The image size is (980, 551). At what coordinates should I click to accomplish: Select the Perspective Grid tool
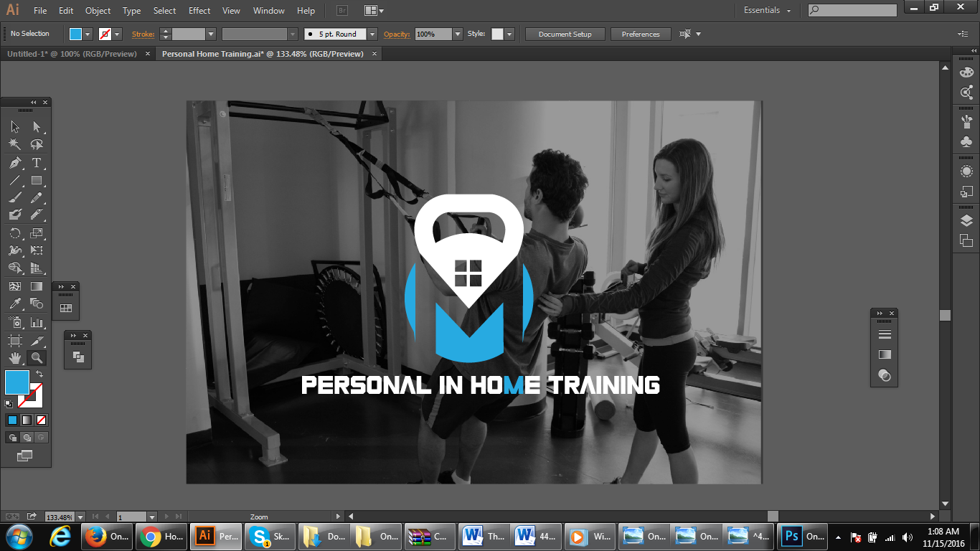pyautogui.click(x=37, y=268)
